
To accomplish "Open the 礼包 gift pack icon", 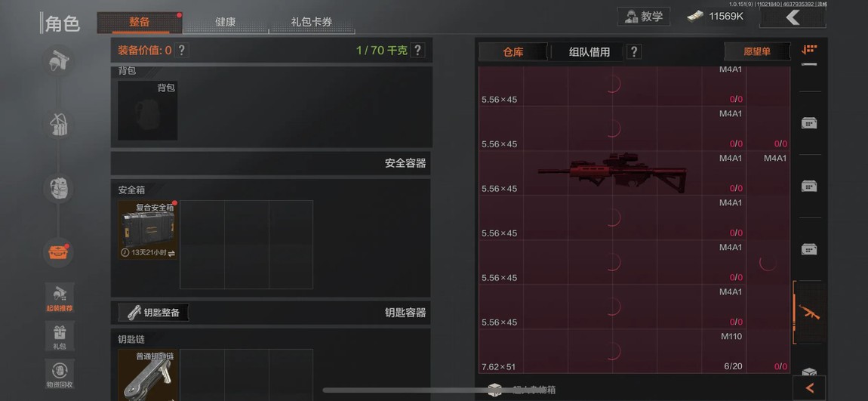I will [60, 335].
